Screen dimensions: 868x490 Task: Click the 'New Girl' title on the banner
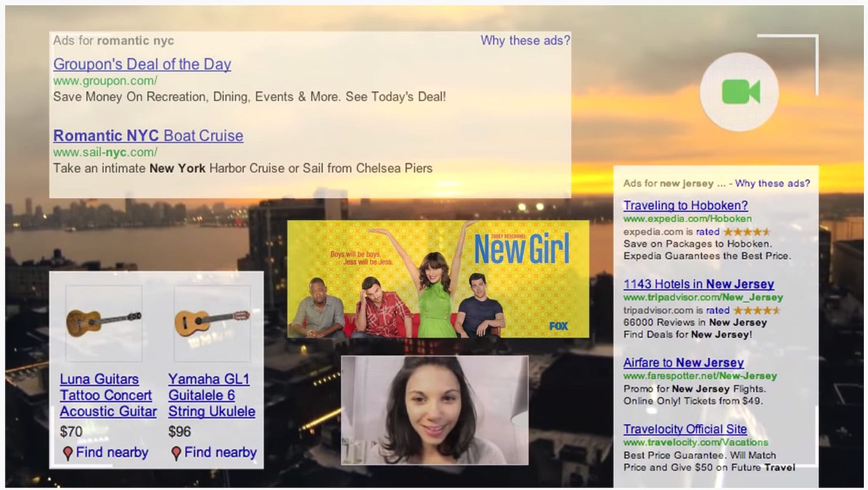pyautogui.click(x=522, y=248)
